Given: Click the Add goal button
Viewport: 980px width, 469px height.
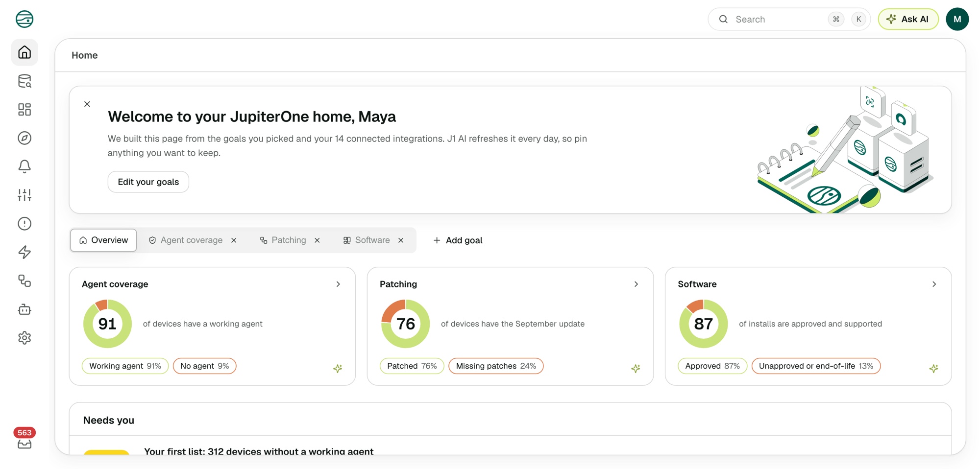Looking at the screenshot, I should coord(458,240).
